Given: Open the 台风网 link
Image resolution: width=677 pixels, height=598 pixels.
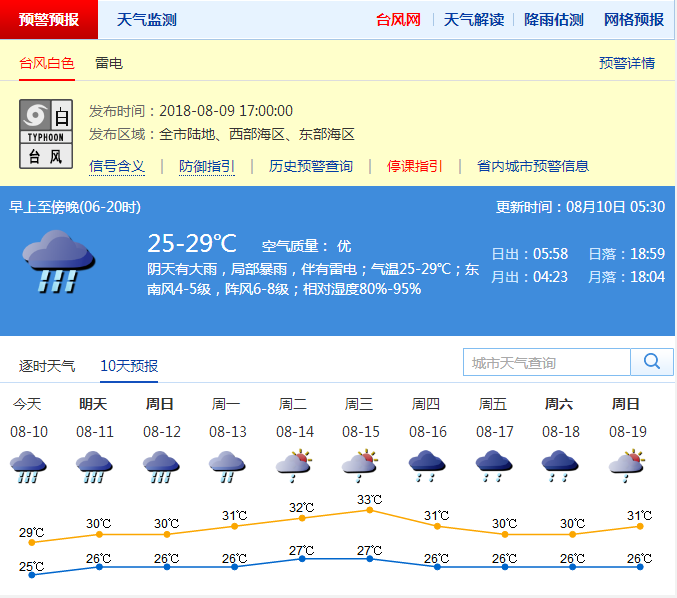Looking at the screenshot, I should [x=398, y=20].
